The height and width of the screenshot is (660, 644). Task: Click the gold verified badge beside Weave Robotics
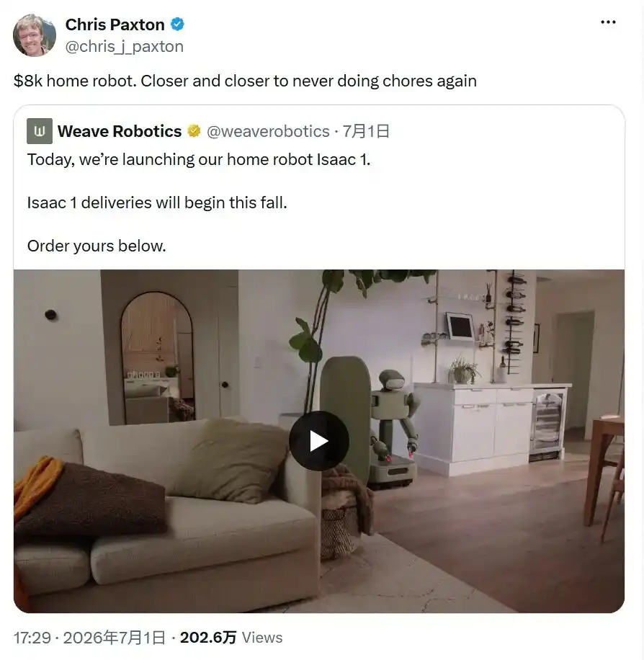click(x=194, y=131)
